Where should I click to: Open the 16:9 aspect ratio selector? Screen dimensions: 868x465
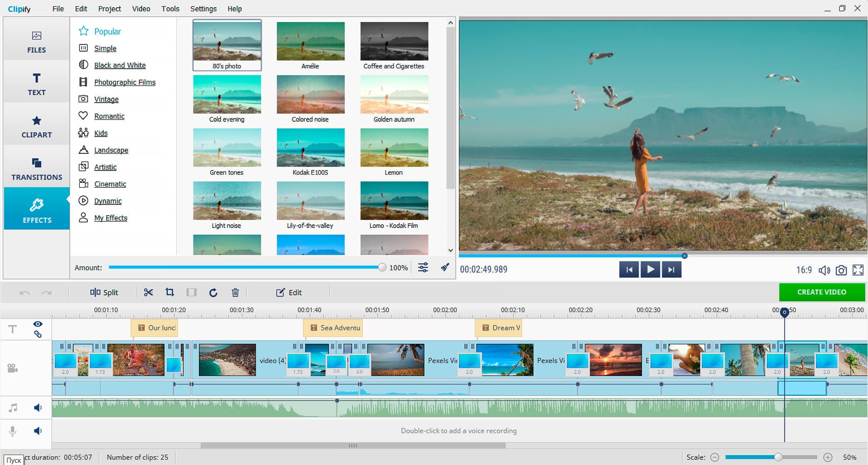pos(803,270)
